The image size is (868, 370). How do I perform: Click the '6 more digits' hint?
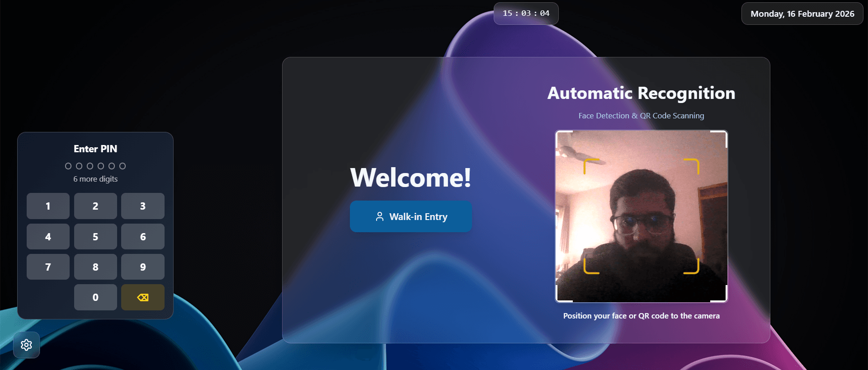95,179
